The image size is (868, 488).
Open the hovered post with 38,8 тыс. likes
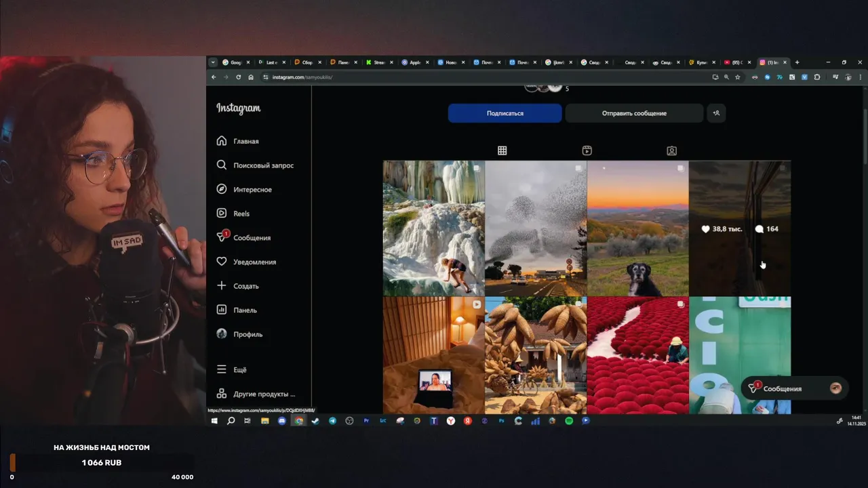[x=740, y=228]
